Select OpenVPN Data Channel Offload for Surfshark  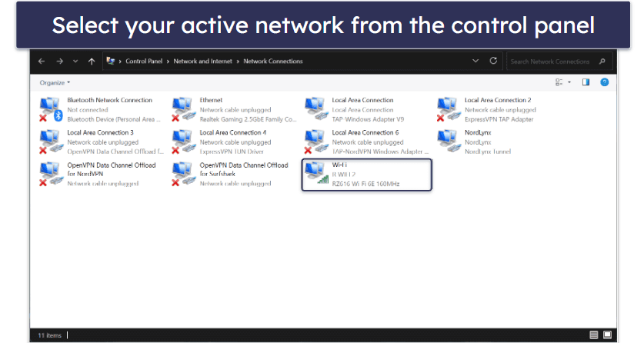click(x=184, y=174)
